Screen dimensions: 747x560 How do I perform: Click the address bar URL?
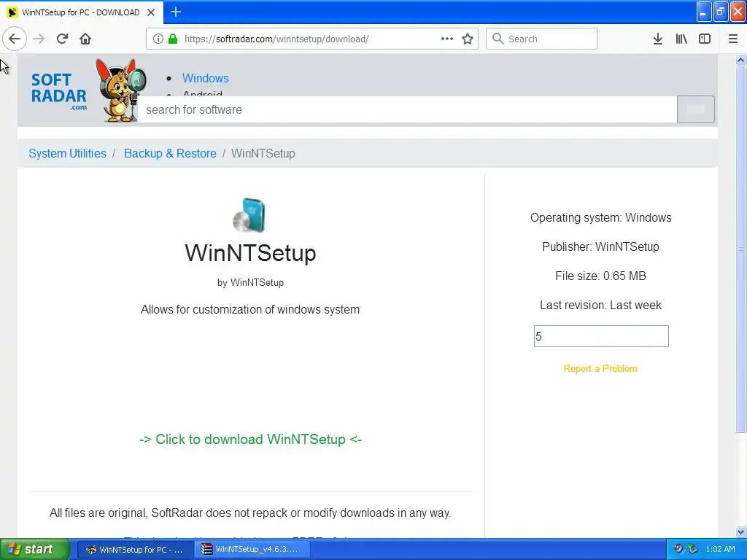(276, 39)
